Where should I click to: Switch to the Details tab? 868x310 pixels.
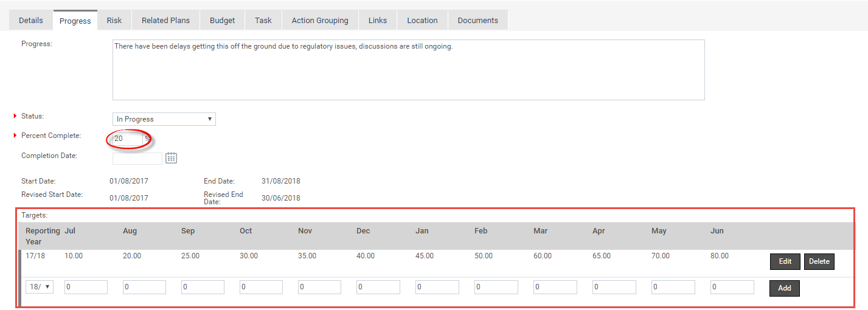31,20
